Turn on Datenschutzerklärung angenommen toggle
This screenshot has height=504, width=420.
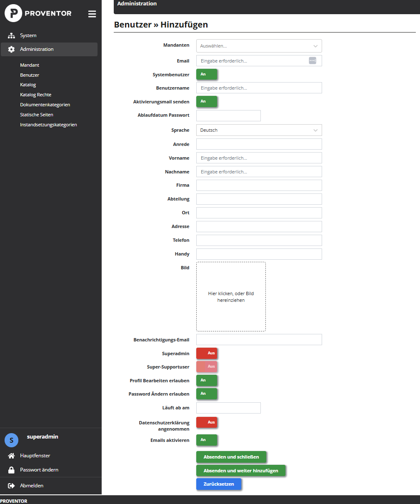(207, 422)
